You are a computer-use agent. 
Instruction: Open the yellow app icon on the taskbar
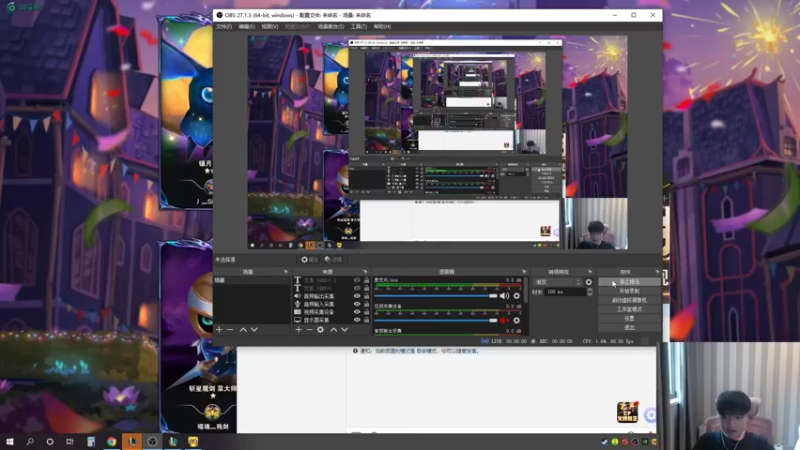pos(193,441)
